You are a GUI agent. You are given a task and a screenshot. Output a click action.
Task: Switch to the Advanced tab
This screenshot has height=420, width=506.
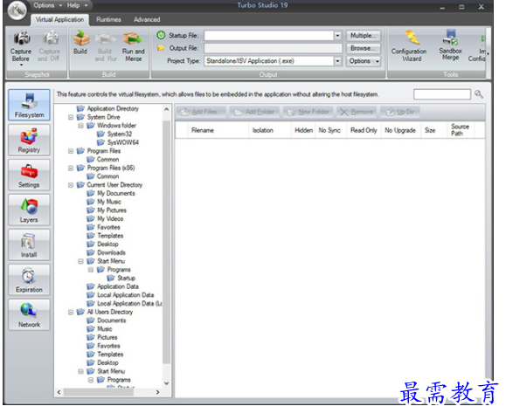click(x=147, y=20)
